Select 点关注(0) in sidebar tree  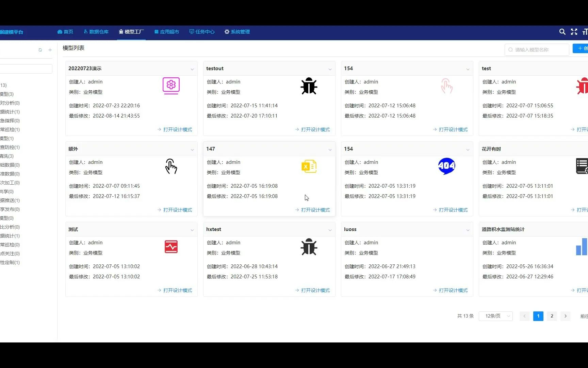10,254
